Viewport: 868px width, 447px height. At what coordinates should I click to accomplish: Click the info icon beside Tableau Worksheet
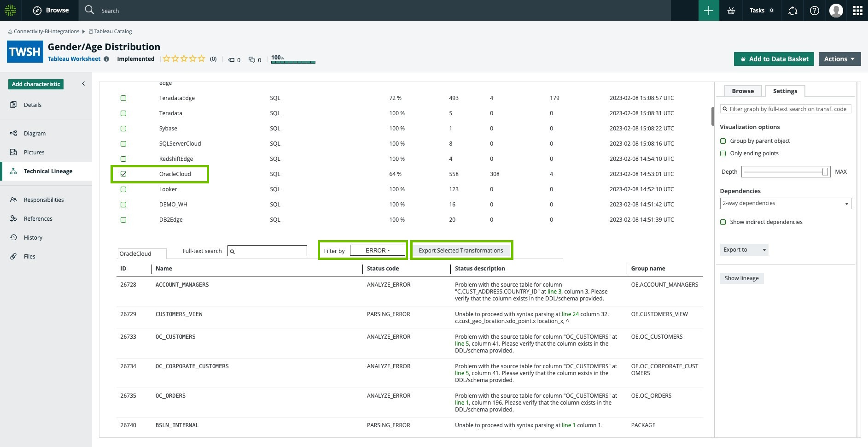coord(106,59)
